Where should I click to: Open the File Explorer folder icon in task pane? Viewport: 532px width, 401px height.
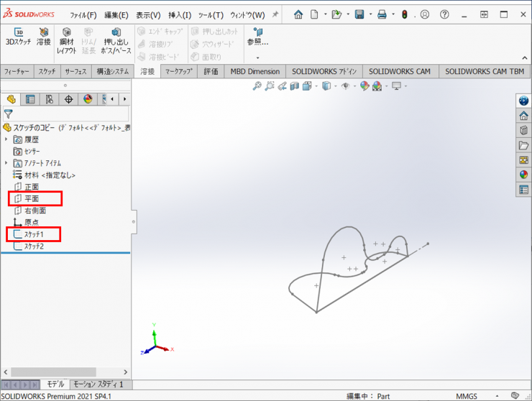(x=523, y=145)
